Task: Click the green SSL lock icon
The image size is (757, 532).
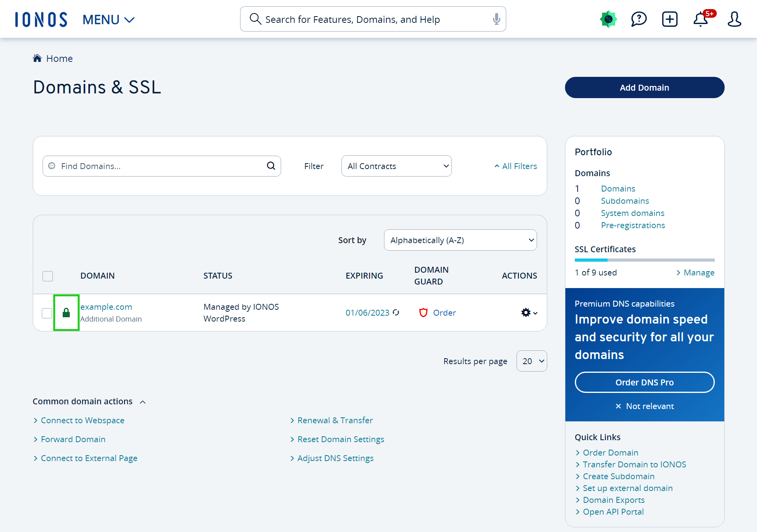Action: click(66, 313)
